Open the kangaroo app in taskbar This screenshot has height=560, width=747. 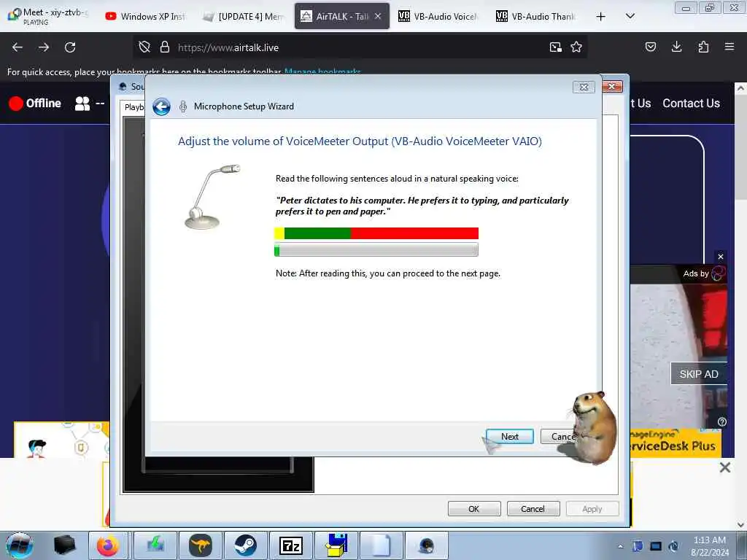[200, 545]
